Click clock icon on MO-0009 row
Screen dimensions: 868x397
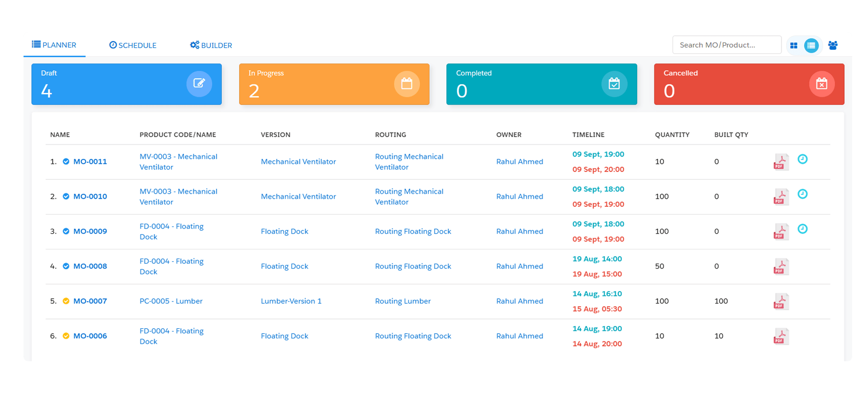point(802,229)
